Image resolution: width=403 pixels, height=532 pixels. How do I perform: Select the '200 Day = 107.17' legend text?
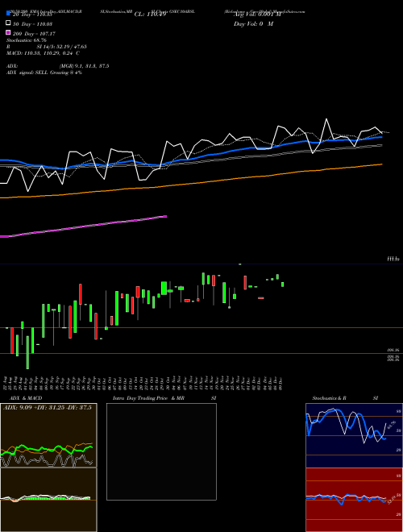(x=34, y=34)
